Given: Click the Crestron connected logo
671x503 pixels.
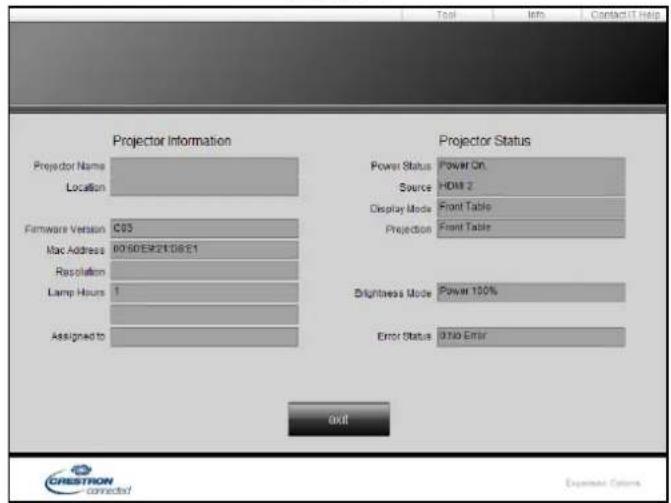Looking at the screenshot, I should click(x=88, y=480).
